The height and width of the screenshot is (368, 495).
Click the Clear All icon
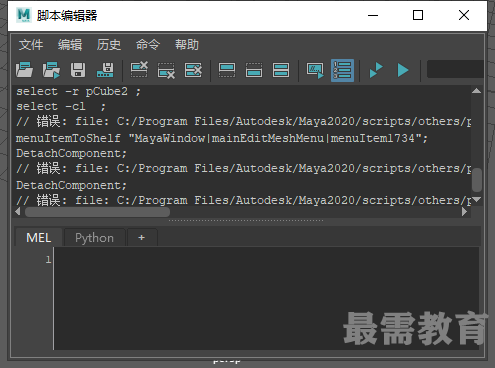point(193,70)
